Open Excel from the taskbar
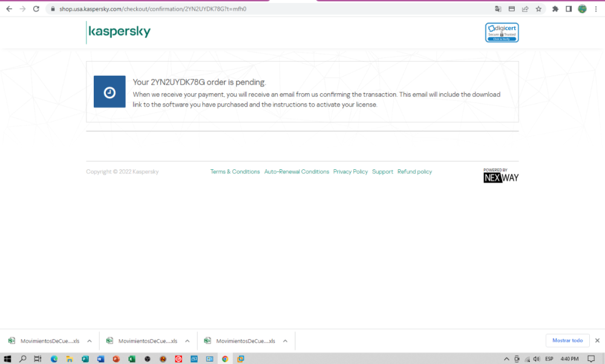The image size is (605, 364). pos(131,359)
